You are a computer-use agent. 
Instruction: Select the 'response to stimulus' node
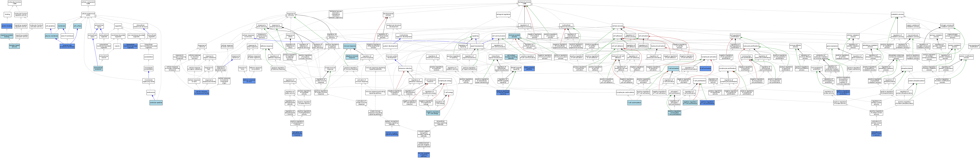[291, 14]
